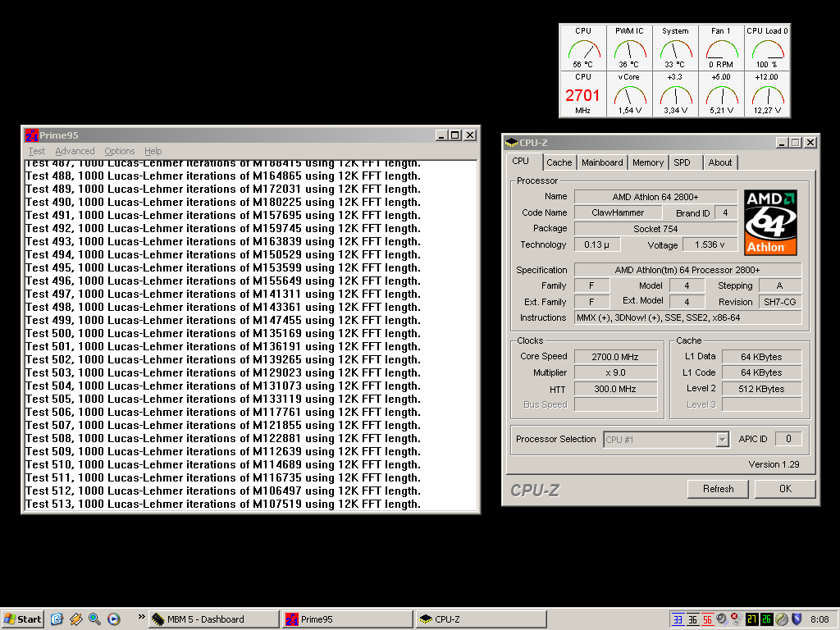Launch Internet Explorer from Quick Launch
Viewport: 840px width, 630px height.
point(57,619)
